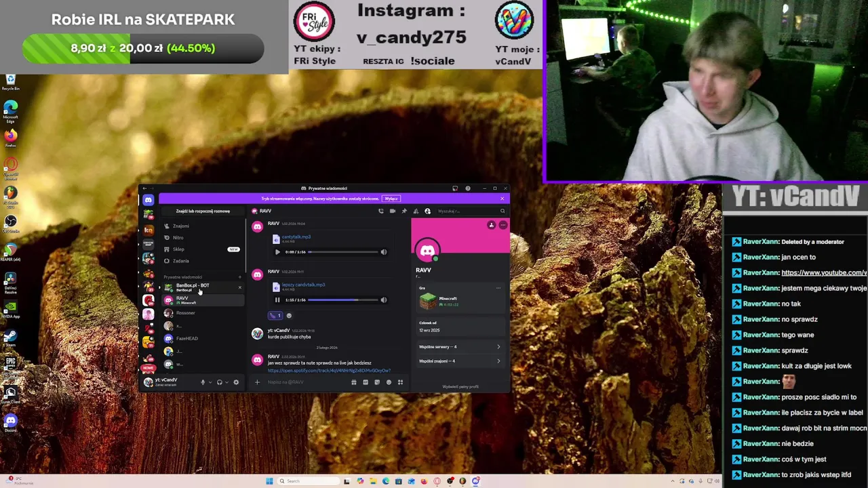868x488 pixels.
Task: Close the BanBox.pl - BOT DM
Action: point(240,287)
